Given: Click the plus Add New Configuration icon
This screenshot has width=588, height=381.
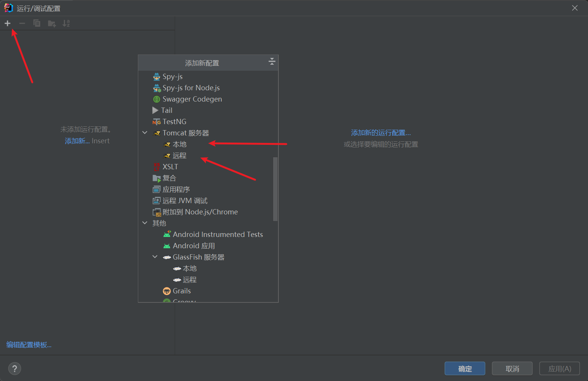Looking at the screenshot, I should (x=8, y=23).
